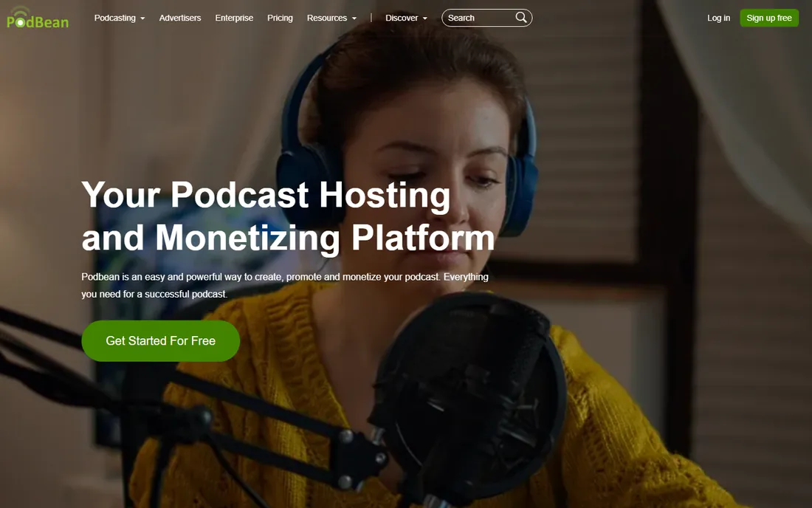Click the Podbean description paragraph text
Viewport: 812px width, 508px height.
(285, 285)
